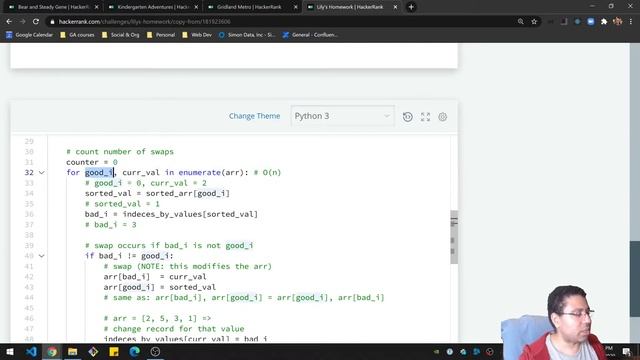Screen dimensions: 640x360
Task: Click 'enumerate(arr)' on line 32
Action: pyautogui.click(x=211, y=173)
